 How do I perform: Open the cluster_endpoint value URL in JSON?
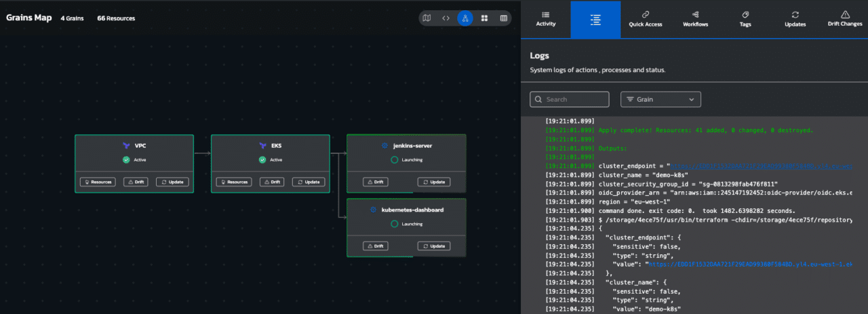[751, 265]
